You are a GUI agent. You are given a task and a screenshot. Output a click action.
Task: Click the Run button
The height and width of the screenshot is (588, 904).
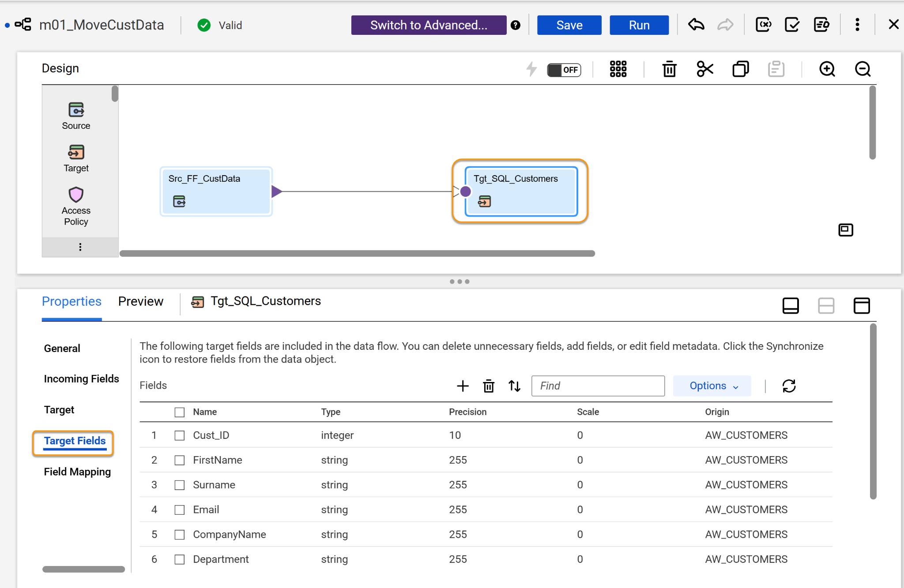[x=639, y=25]
